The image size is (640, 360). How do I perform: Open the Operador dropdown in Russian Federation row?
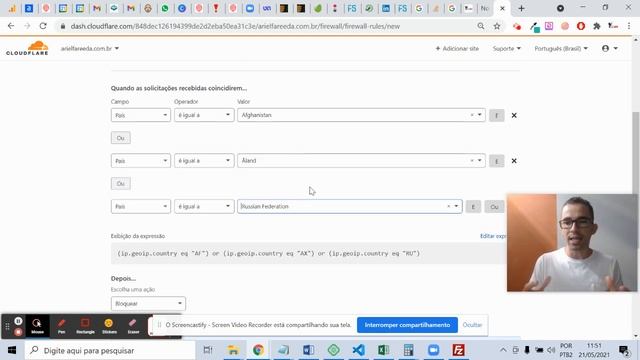coord(204,207)
